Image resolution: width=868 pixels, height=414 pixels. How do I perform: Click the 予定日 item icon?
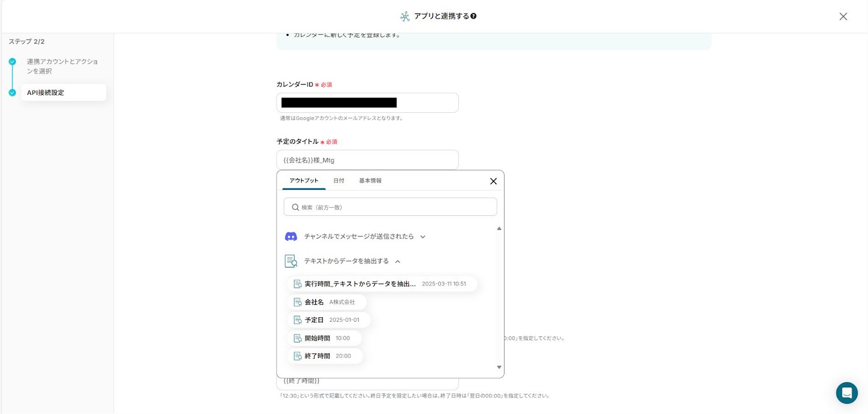(x=297, y=320)
